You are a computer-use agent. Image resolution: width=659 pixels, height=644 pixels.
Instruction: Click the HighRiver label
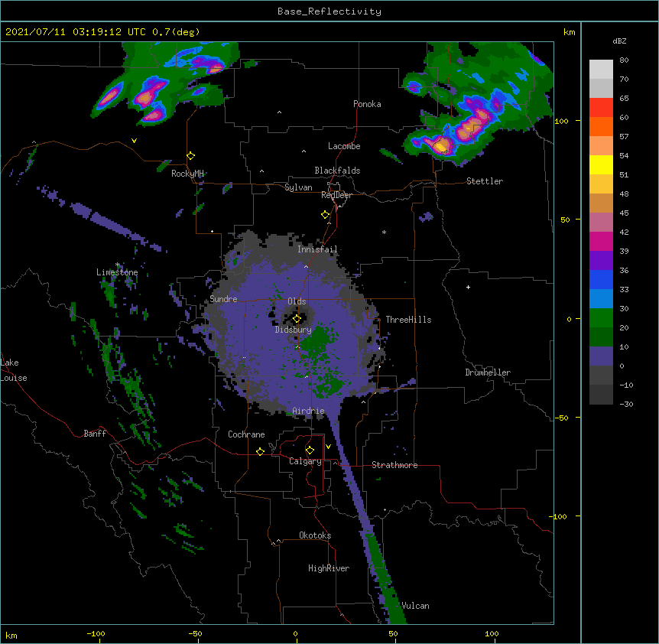pyautogui.click(x=329, y=568)
